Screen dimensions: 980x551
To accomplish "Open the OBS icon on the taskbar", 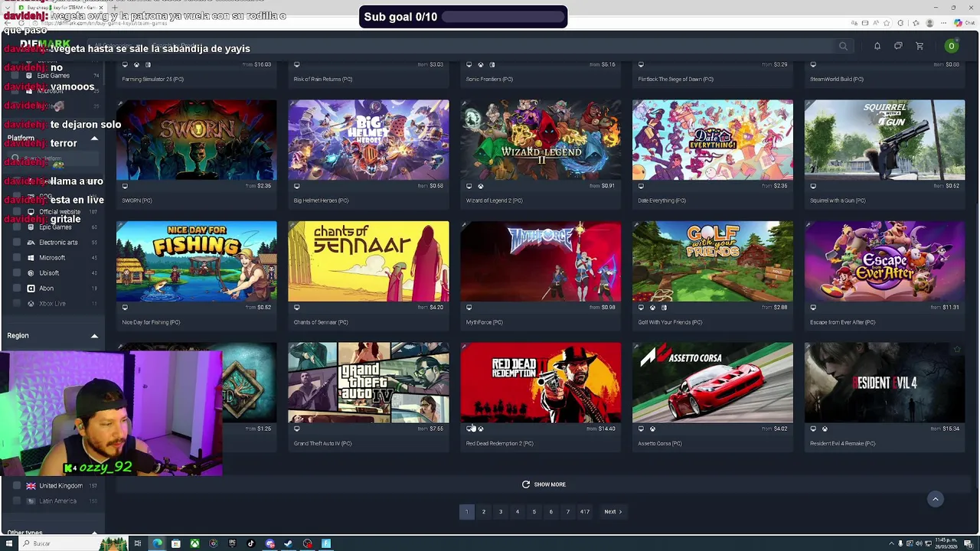I will click(307, 544).
